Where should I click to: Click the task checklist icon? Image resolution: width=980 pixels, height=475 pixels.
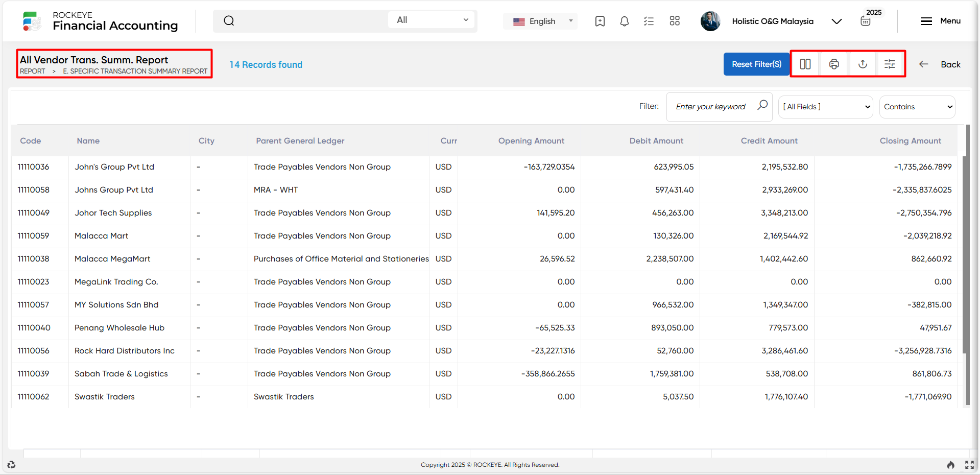point(649,21)
